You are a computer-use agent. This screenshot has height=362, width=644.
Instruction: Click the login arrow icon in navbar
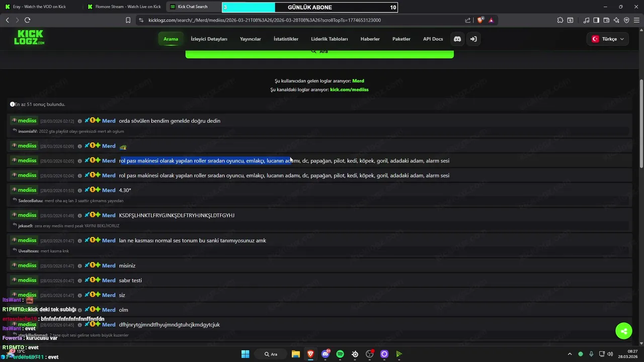tap(473, 39)
